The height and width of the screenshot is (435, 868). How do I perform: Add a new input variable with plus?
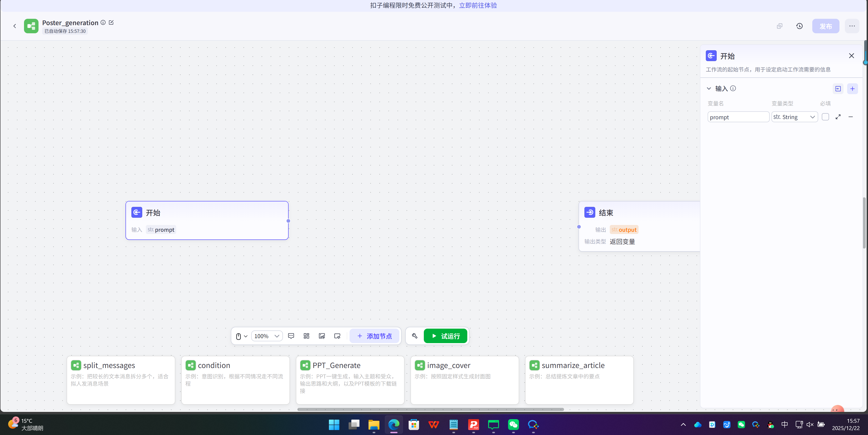point(853,88)
